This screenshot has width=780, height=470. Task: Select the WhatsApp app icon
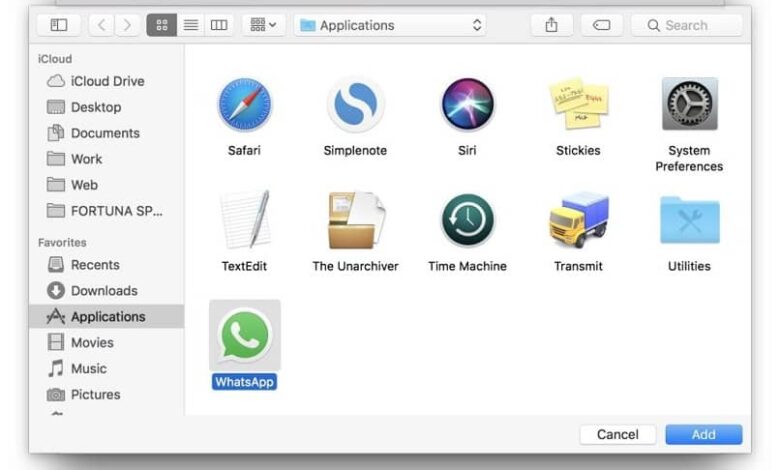245,335
